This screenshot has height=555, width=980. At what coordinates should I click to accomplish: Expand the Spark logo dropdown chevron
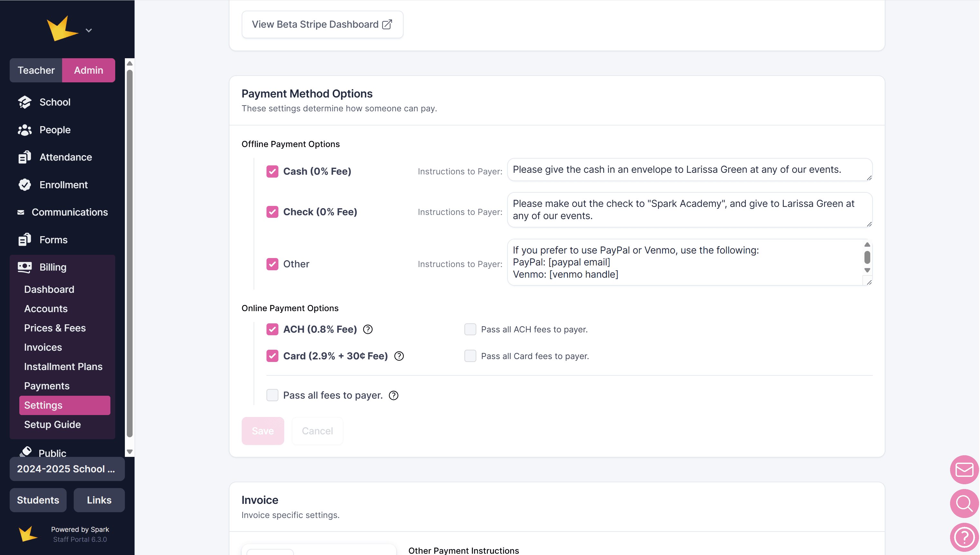[x=89, y=31]
